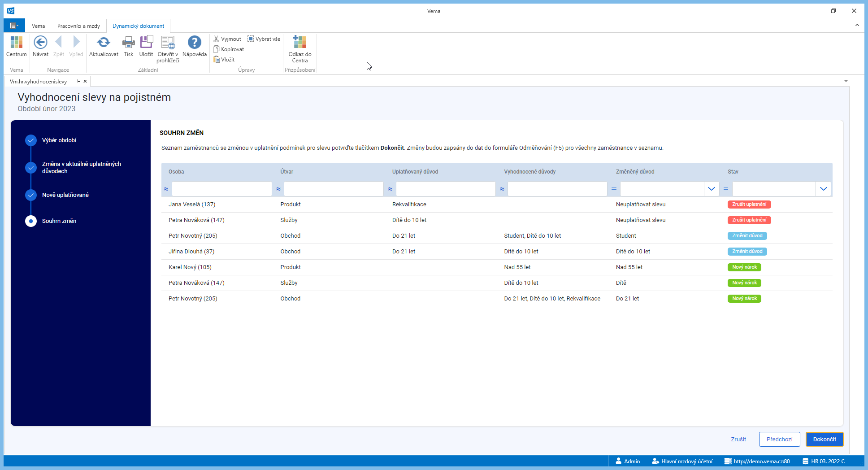The image size is (868, 470).
Task: Pin the Vm.hr.vyhodnocenislevy tab
Action: 78,81
